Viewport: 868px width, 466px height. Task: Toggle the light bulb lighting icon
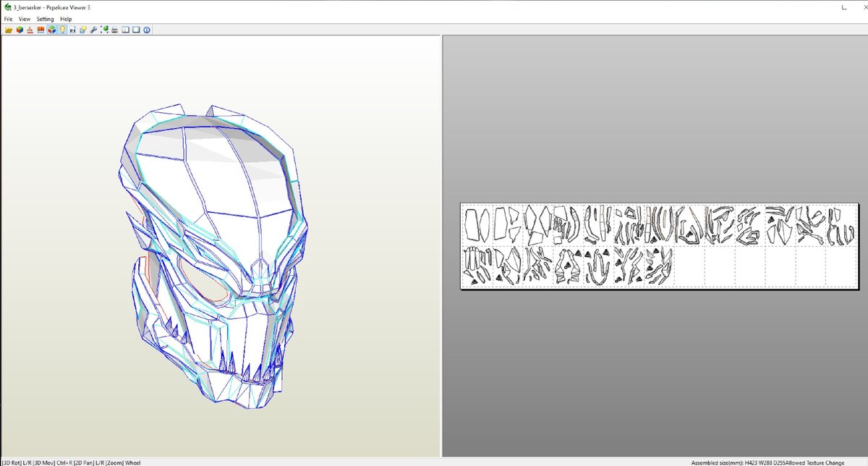[x=62, y=30]
